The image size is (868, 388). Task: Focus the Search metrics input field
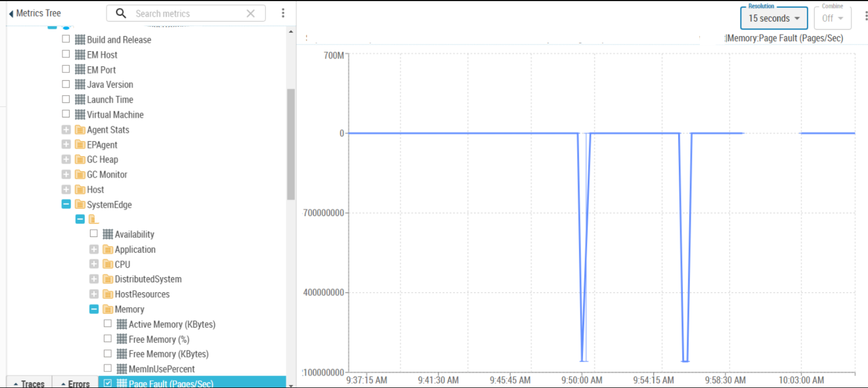187,13
